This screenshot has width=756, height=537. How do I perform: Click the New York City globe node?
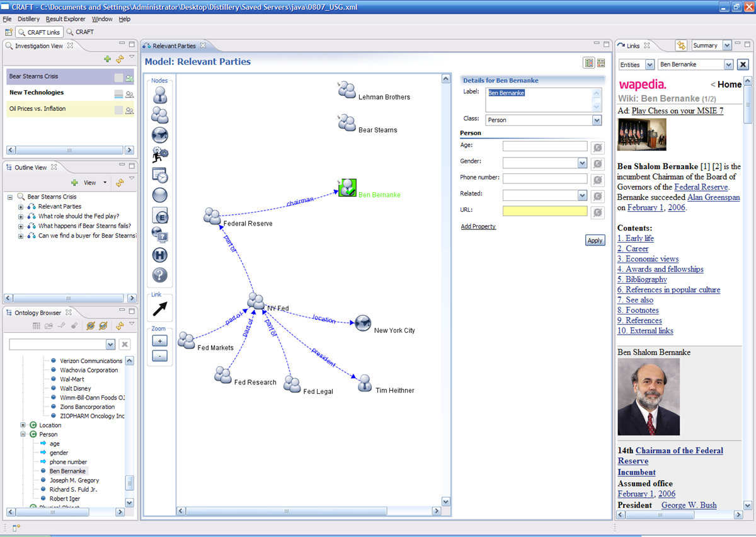click(362, 323)
